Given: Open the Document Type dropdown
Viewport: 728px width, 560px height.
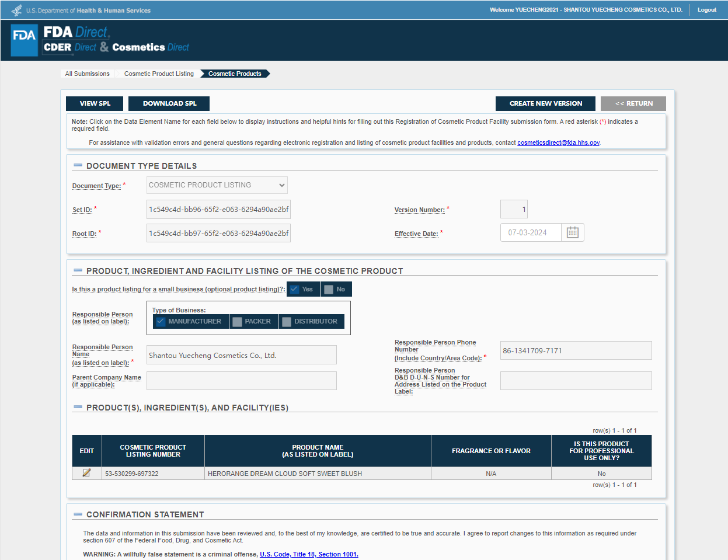Looking at the screenshot, I should (x=217, y=185).
